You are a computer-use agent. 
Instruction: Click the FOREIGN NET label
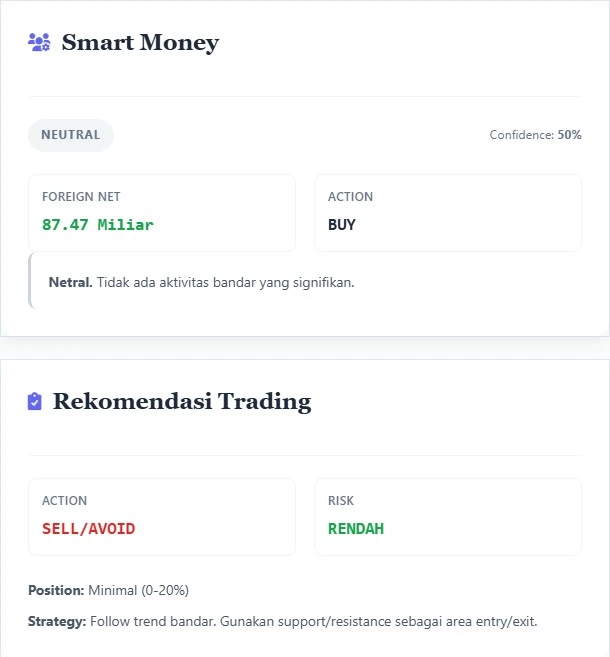point(81,197)
